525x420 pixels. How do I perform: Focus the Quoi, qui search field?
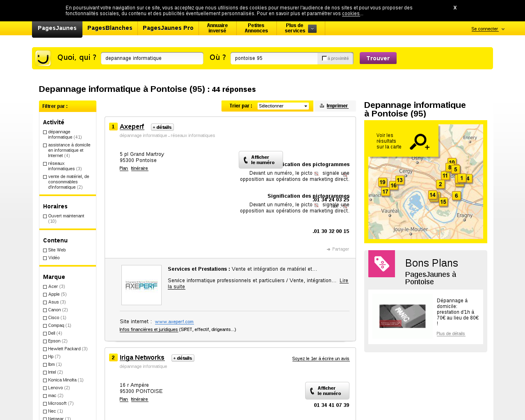coord(152,58)
